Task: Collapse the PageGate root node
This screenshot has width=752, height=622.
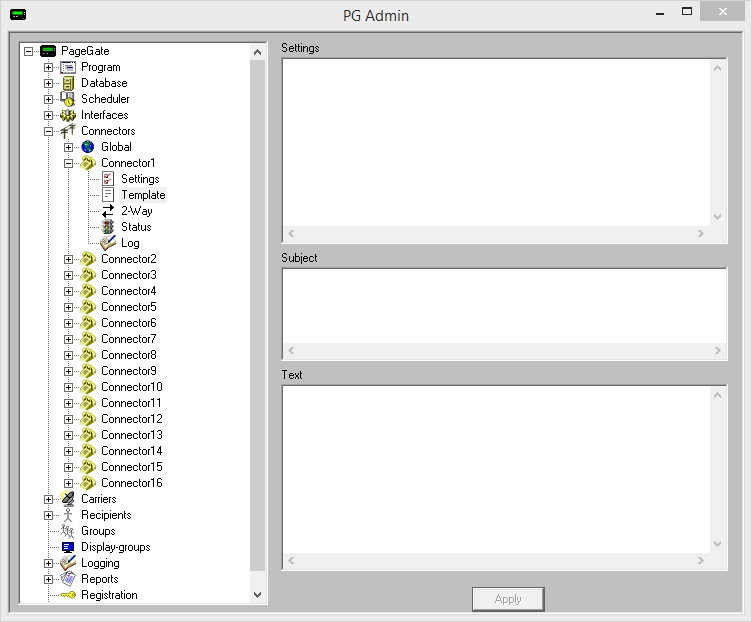Action: [29, 51]
